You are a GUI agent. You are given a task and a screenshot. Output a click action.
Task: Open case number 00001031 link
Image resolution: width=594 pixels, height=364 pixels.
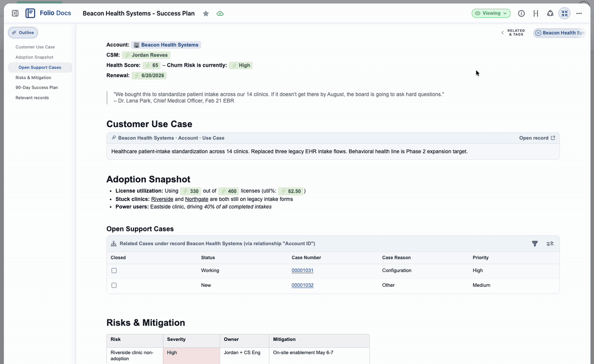click(x=302, y=271)
